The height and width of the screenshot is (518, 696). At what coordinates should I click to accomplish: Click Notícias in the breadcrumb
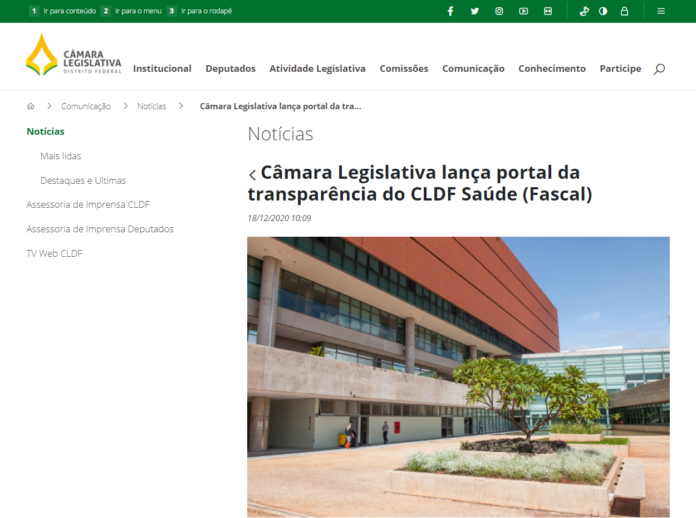point(151,106)
